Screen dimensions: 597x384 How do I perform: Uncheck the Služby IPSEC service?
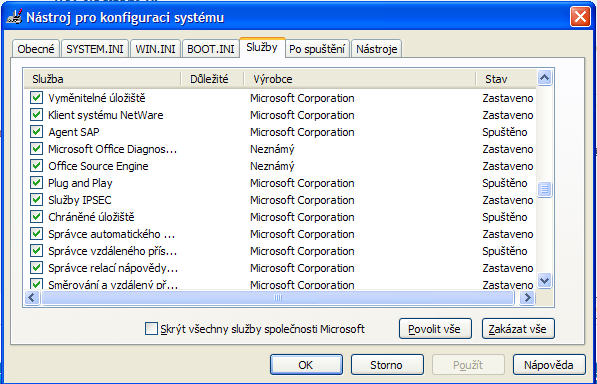36,200
